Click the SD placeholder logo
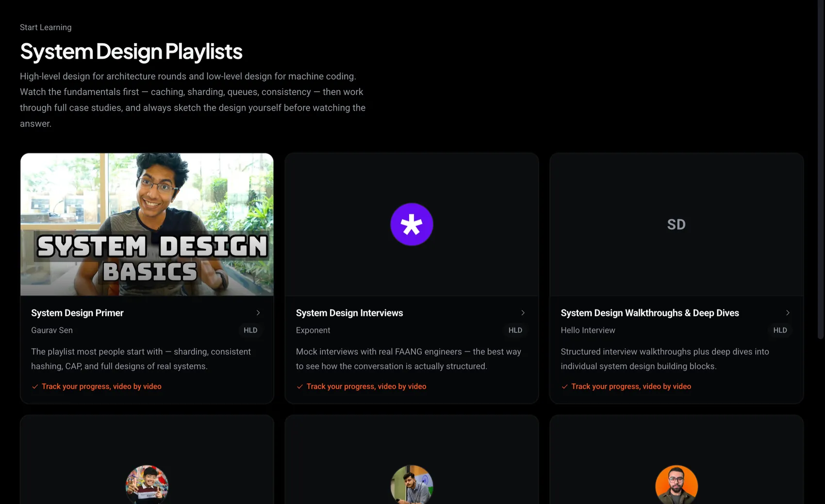Viewport: 825px width, 504px height. (676, 225)
